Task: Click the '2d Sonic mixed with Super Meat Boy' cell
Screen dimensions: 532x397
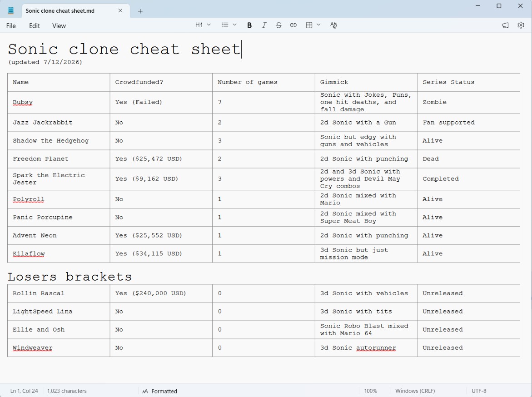Action: coord(366,217)
